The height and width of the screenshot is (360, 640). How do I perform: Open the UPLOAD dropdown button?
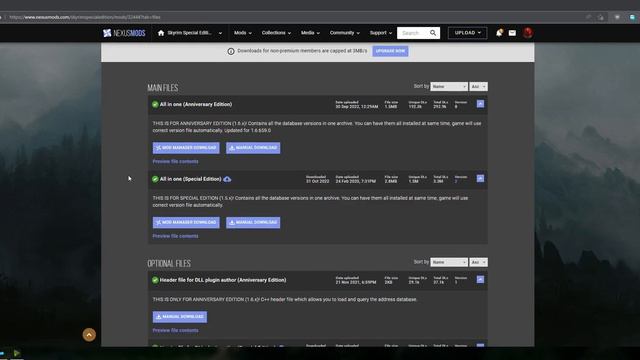467,33
